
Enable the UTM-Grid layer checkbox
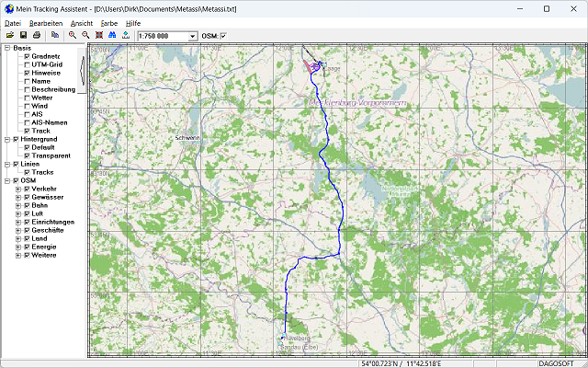(x=28, y=64)
